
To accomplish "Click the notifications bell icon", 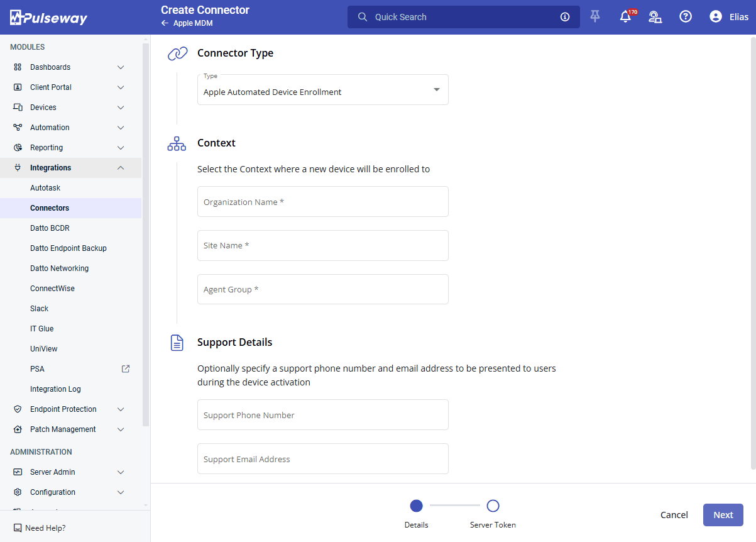I will [x=625, y=17].
